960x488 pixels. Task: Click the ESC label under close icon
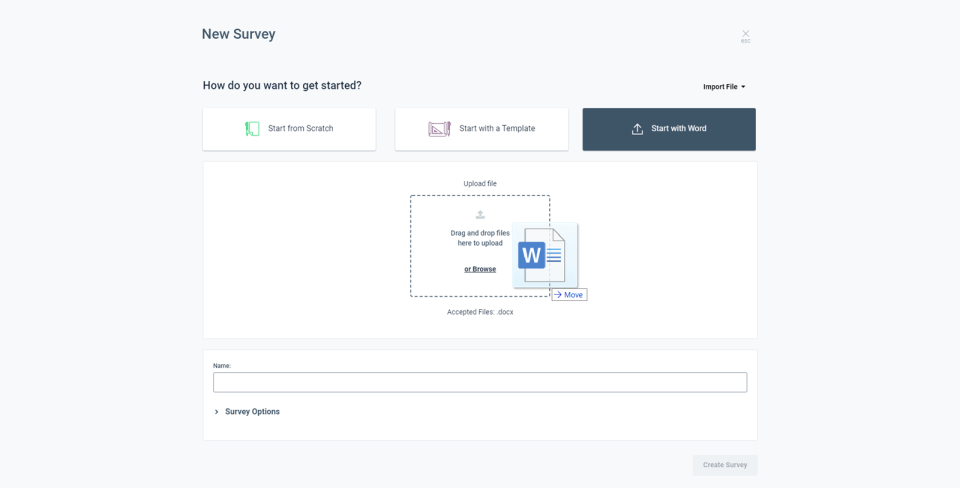pyautogui.click(x=745, y=42)
